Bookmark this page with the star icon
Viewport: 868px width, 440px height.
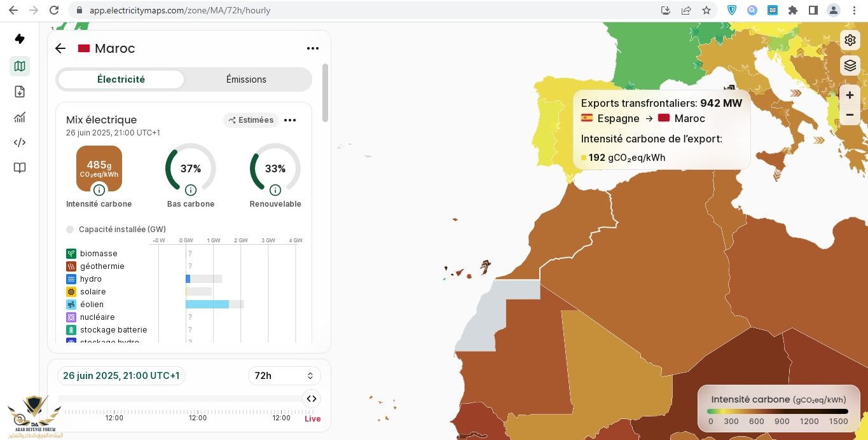[706, 10]
